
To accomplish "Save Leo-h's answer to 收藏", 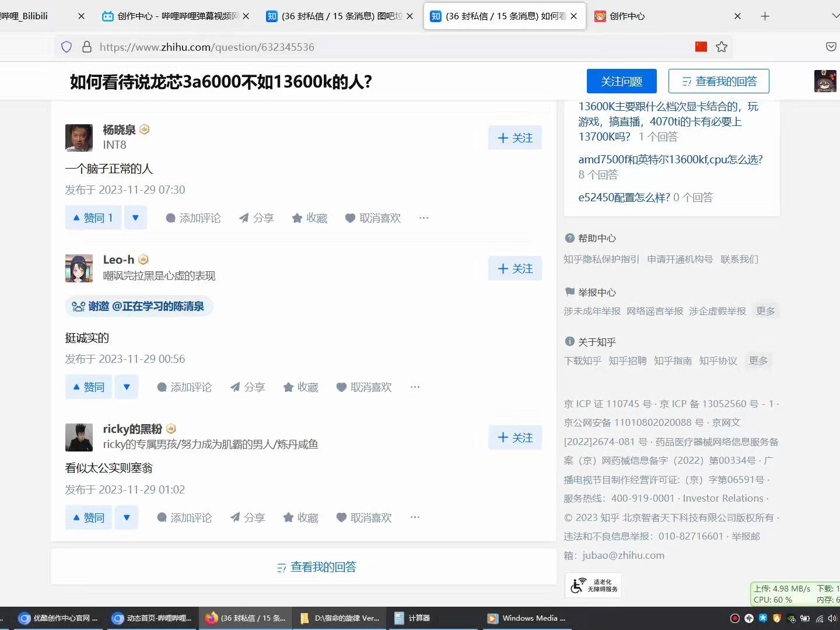I will [x=301, y=387].
